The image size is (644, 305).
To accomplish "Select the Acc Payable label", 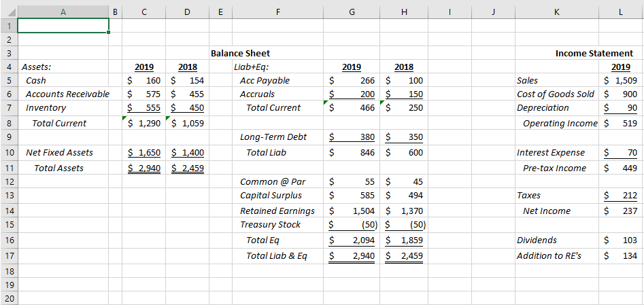I will (x=265, y=80).
